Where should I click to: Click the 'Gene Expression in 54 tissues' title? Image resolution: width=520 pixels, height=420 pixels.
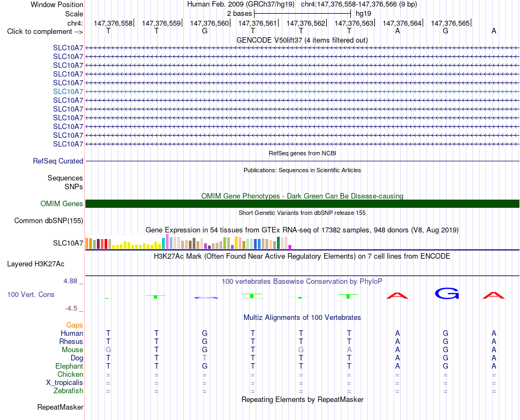302,230
